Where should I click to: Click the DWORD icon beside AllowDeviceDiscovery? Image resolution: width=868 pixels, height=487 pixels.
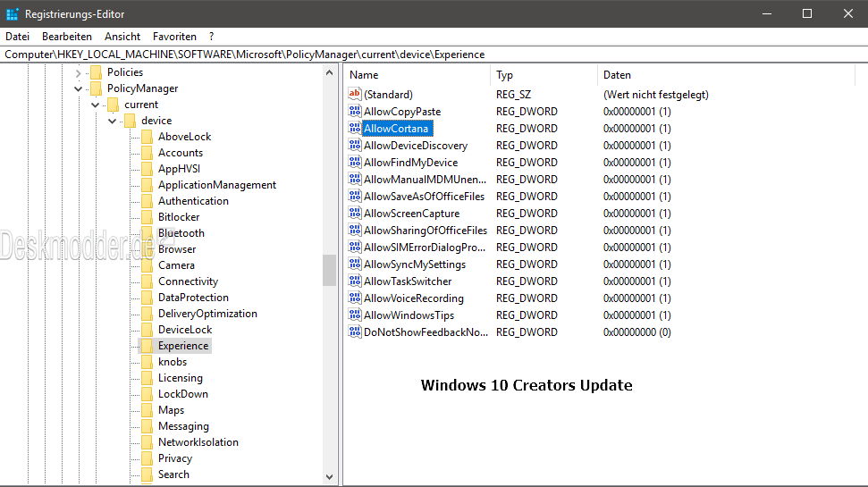click(355, 145)
